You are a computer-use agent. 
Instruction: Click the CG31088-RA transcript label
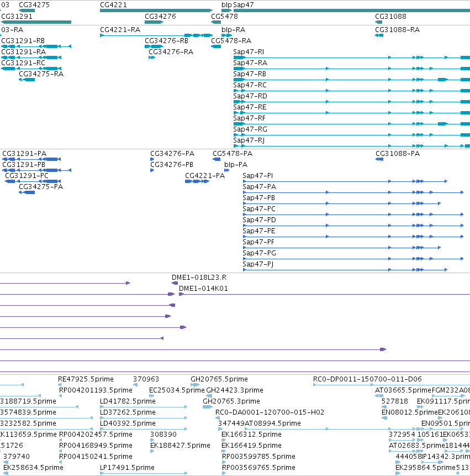click(x=397, y=30)
